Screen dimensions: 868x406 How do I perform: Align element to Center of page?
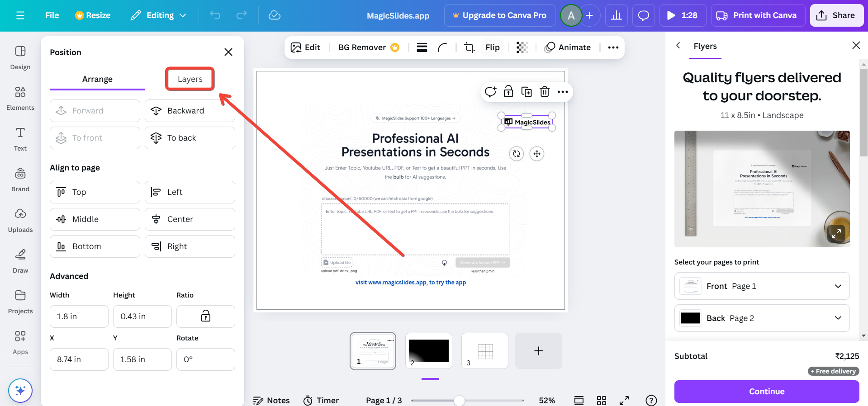[190, 219]
